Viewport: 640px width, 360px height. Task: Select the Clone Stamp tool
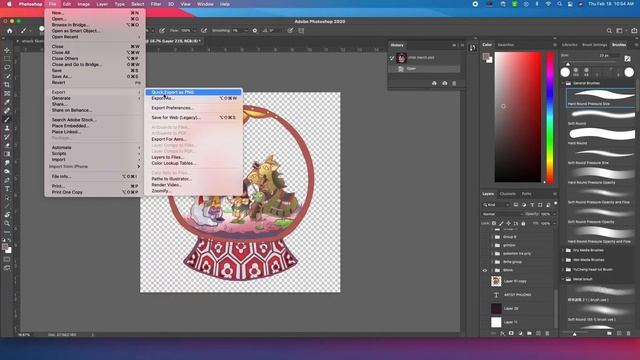pos(7,128)
